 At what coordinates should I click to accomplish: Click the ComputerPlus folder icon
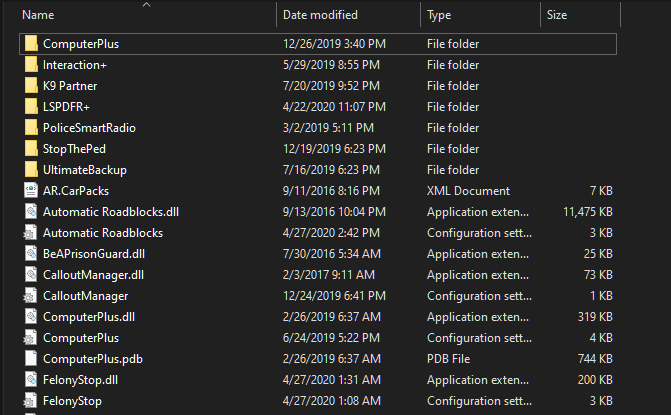point(31,44)
